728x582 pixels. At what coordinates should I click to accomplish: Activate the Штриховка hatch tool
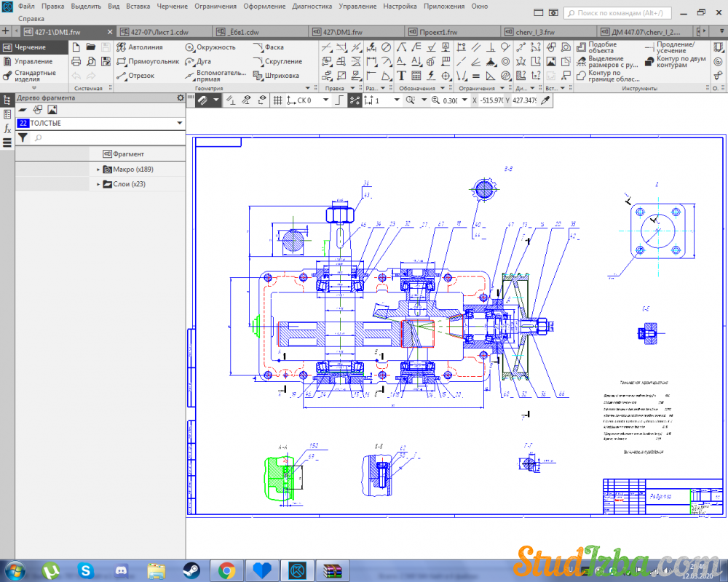click(x=276, y=76)
